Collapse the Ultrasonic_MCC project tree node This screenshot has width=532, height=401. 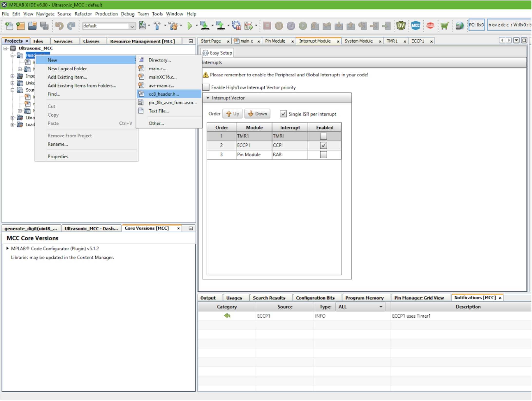tap(5, 48)
